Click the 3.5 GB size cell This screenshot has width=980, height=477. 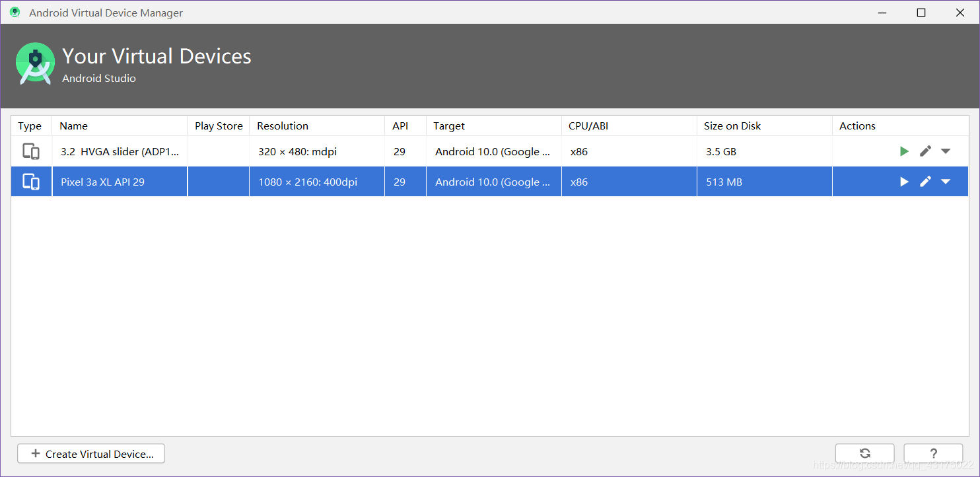coord(765,151)
